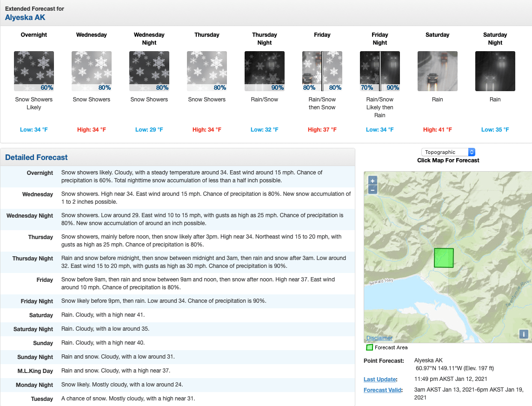Screen dimensions: 532x406
Task: Click the 'Sunday Night' detailed forecast row label
Action: click(35, 357)
